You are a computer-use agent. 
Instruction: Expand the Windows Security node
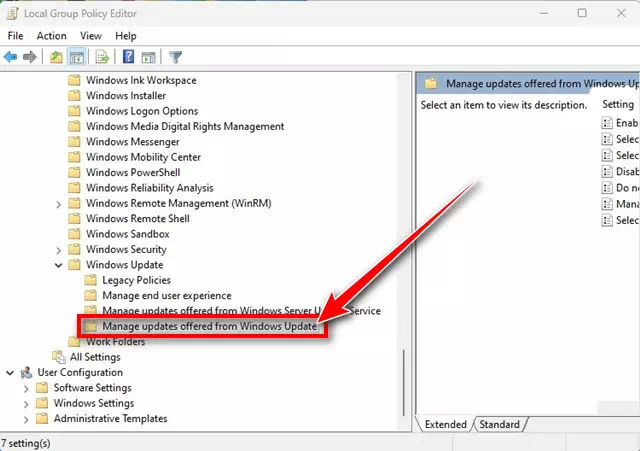pyautogui.click(x=58, y=250)
